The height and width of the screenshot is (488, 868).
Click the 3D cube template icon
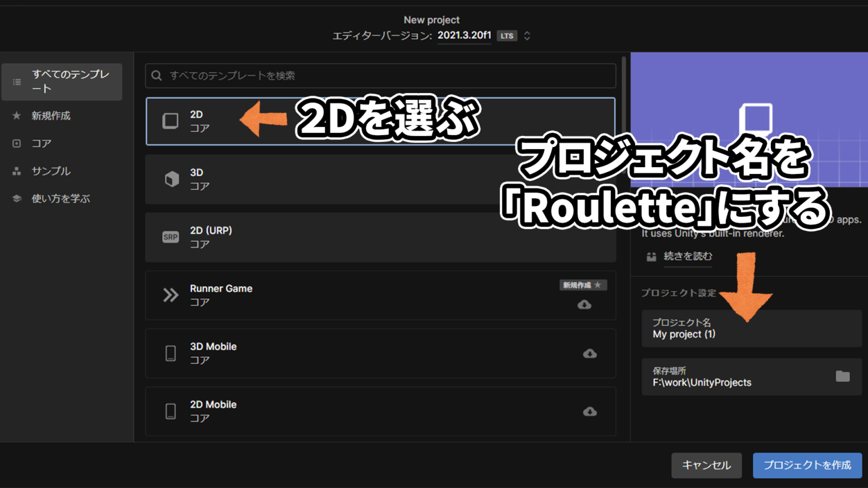tap(170, 179)
